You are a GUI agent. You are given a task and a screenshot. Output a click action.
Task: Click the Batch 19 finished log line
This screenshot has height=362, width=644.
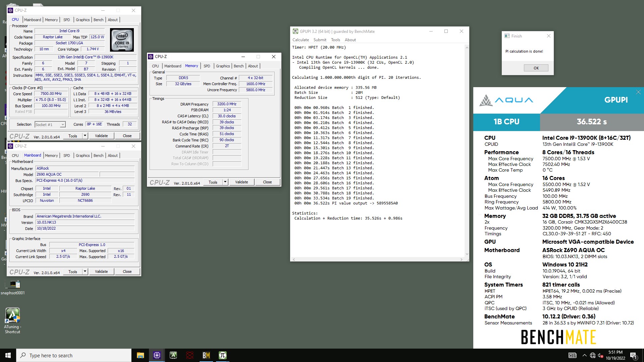point(334,198)
